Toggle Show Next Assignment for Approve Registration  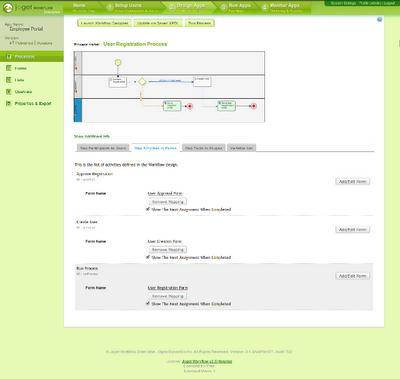[x=148, y=209]
